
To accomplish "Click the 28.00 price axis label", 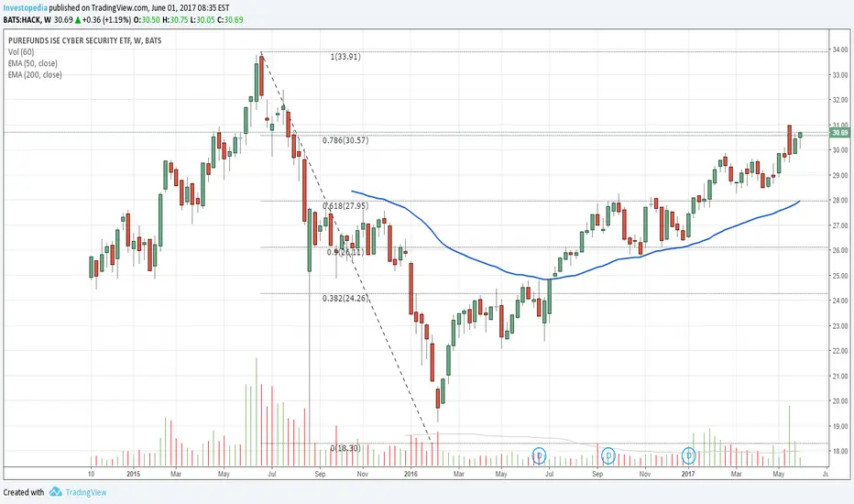I will point(840,201).
